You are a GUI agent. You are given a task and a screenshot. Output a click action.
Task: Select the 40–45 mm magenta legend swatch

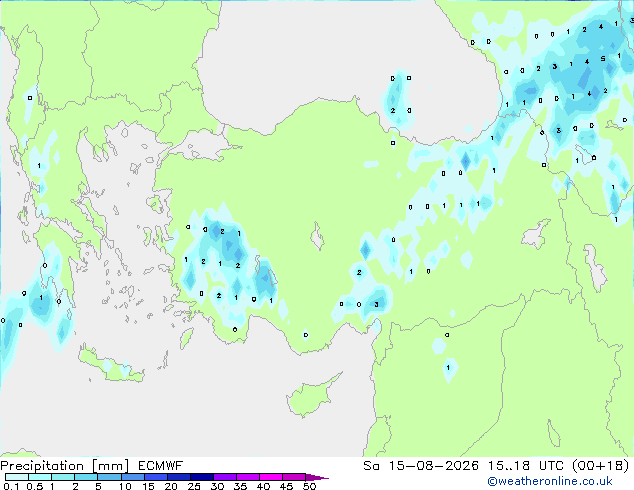coord(271,477)
